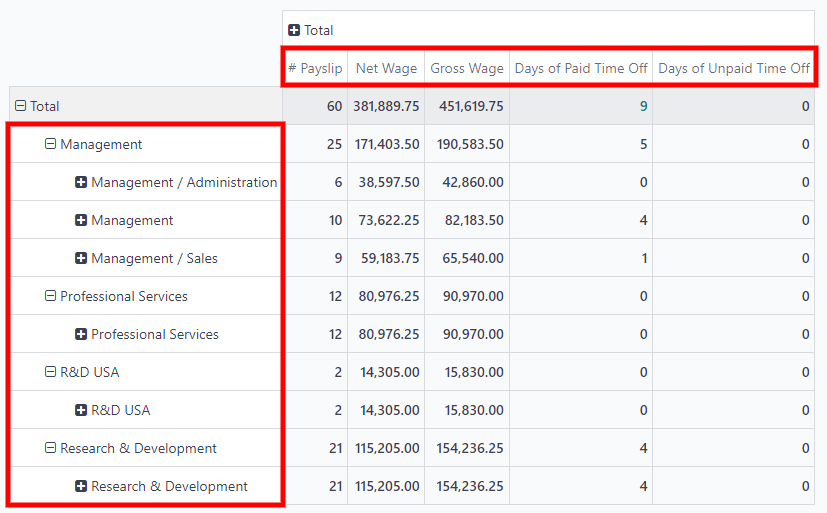Expand the Management / Sales plus icon
Screen dimensions: 827x513
pos(81,258)
